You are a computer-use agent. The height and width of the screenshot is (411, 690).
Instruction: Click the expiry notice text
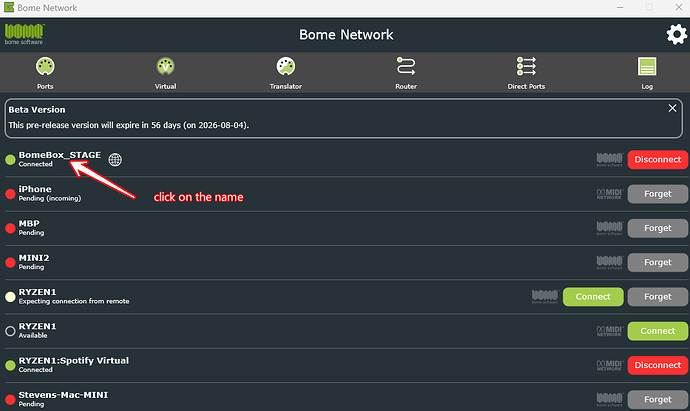pyautogui.click(x=128, y=125)
